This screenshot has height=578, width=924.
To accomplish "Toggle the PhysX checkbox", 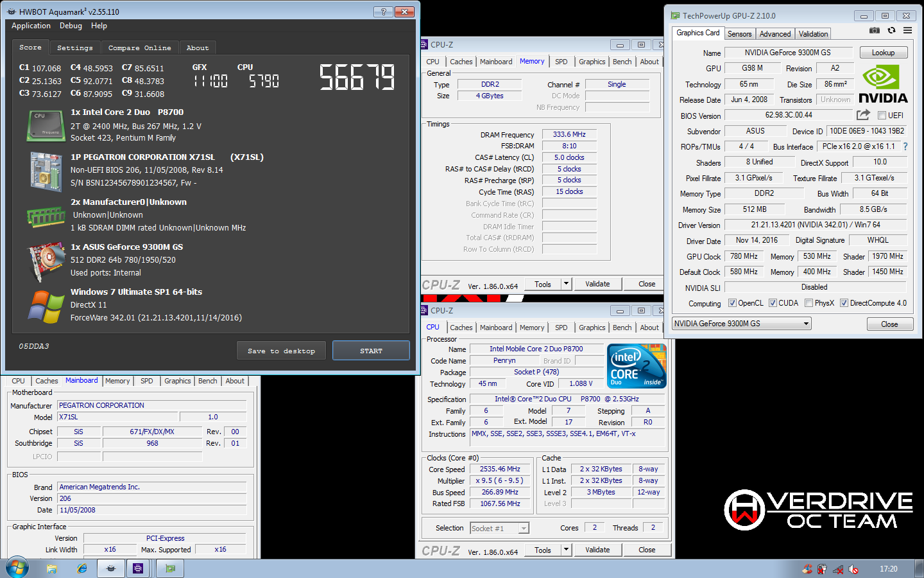I will (x=809, y=303).
